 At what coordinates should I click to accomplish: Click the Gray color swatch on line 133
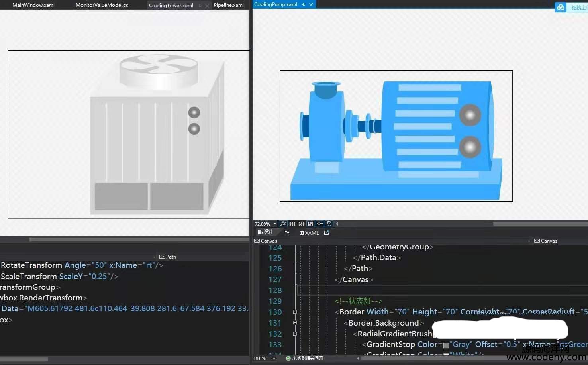tap(446, 345)
